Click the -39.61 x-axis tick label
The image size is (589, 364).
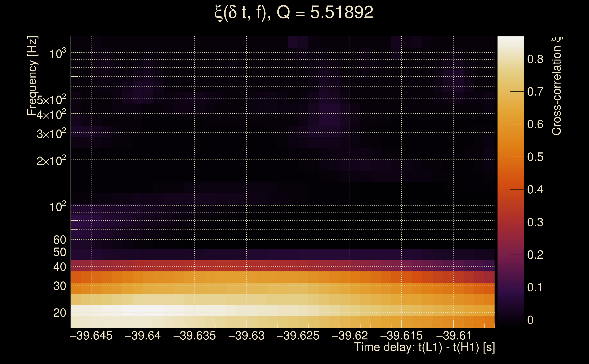[x=453, y=336]
